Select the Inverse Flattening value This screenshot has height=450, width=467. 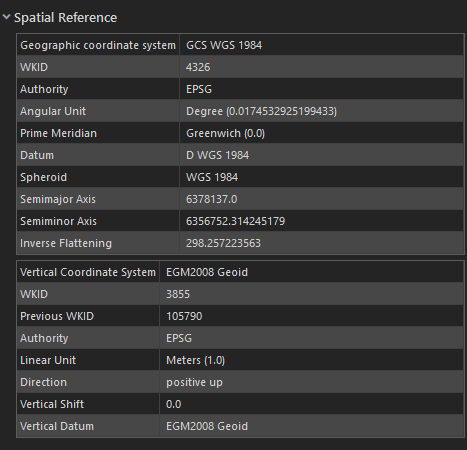(223, 243)
